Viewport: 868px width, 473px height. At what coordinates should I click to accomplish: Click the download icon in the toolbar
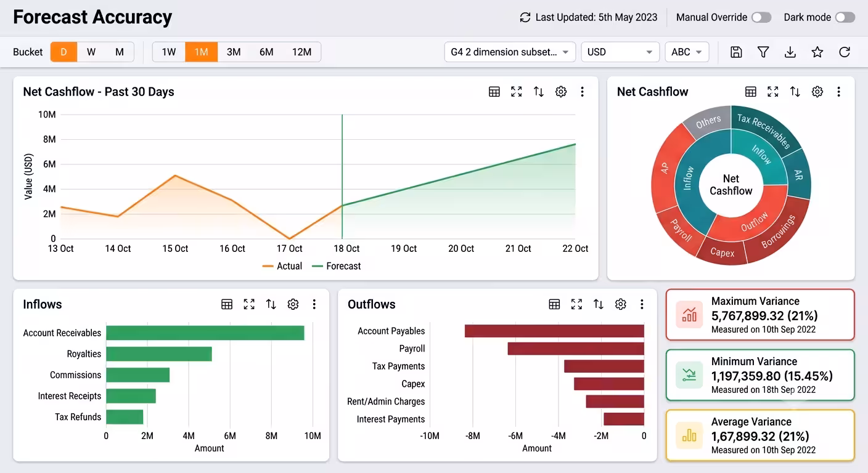click(790, 52)
